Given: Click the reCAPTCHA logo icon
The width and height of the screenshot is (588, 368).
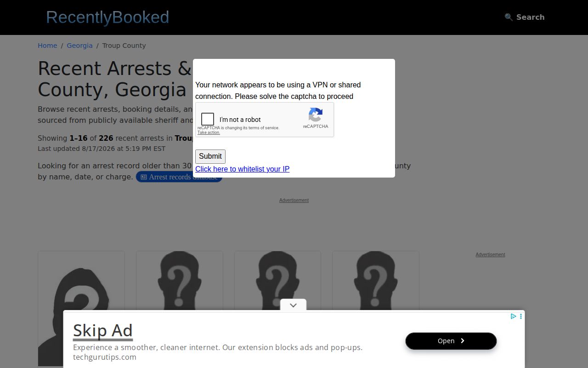Looking at the screenshot, I should coord(316,115).
